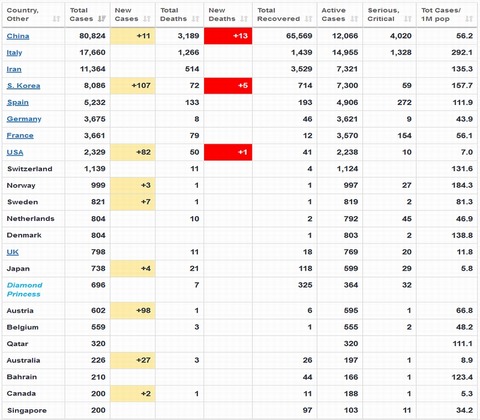Screen dimensions: 480x420
Task: Sort by Total Recovered arrow icon
Action: pyautogui.click(x=309, y=19)
